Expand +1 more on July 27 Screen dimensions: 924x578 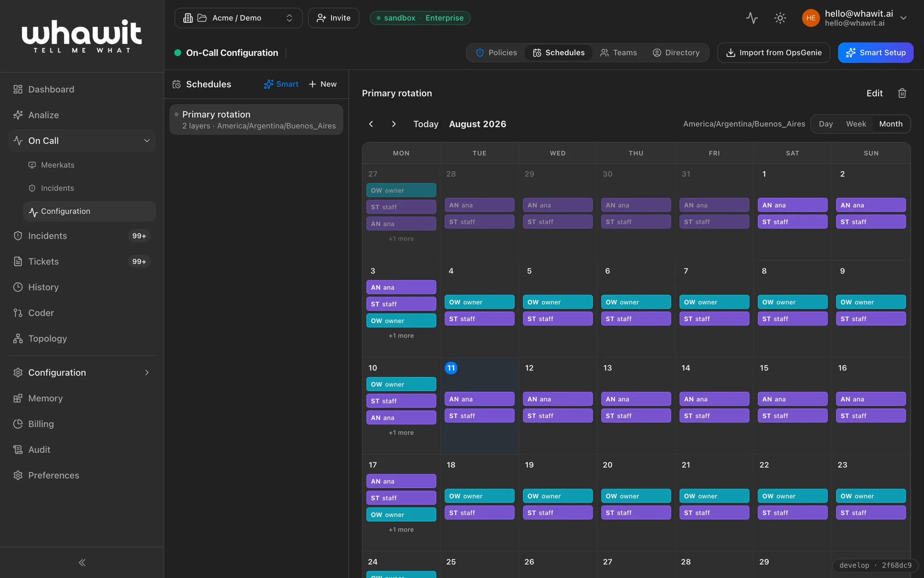click(x=401, y=238)
